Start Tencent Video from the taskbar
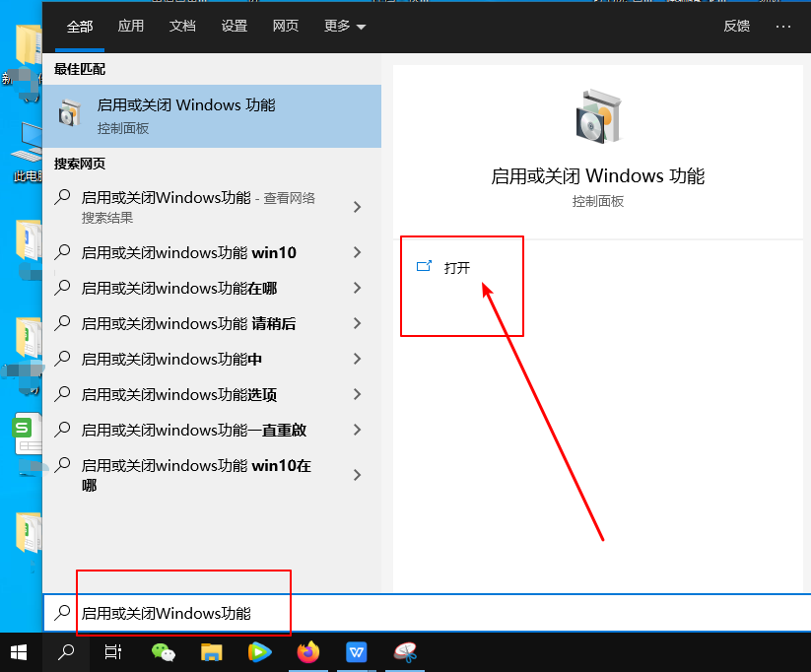 259,651
